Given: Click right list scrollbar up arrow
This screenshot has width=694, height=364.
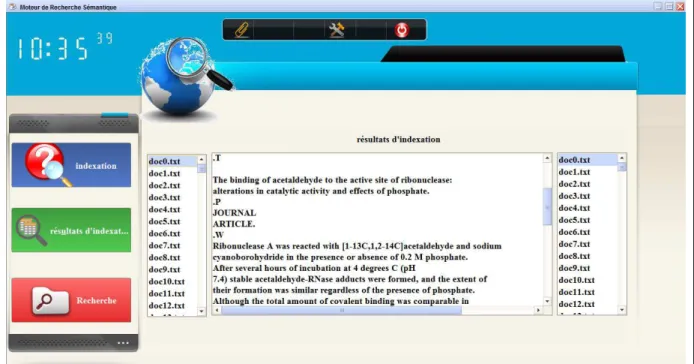Looking at the screenshot, I should pyautogui.click(x=622, y=158).
